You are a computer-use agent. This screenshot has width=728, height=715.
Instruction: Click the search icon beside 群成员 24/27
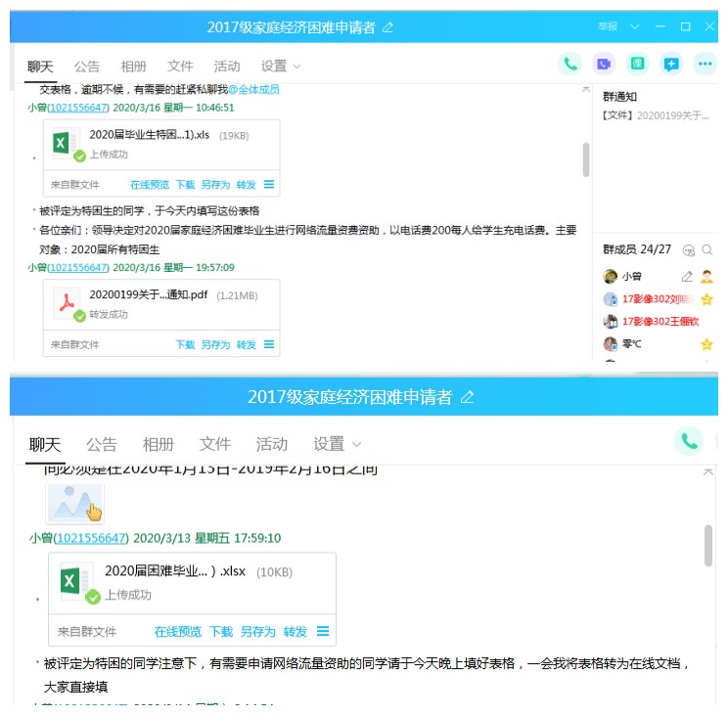click(x=707, y=250)
